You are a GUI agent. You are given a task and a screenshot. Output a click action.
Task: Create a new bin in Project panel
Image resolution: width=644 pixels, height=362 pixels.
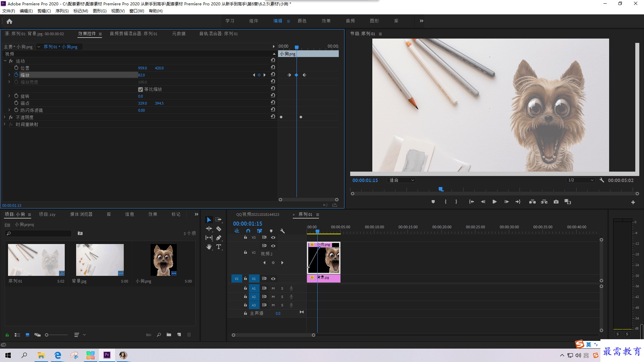pyautogui.click(x=169, y=335)
